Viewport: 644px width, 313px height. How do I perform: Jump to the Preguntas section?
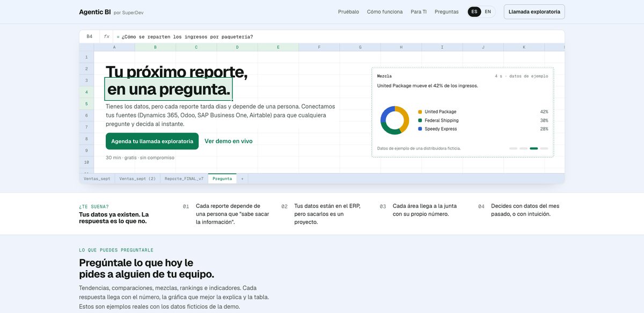point(447,12)
